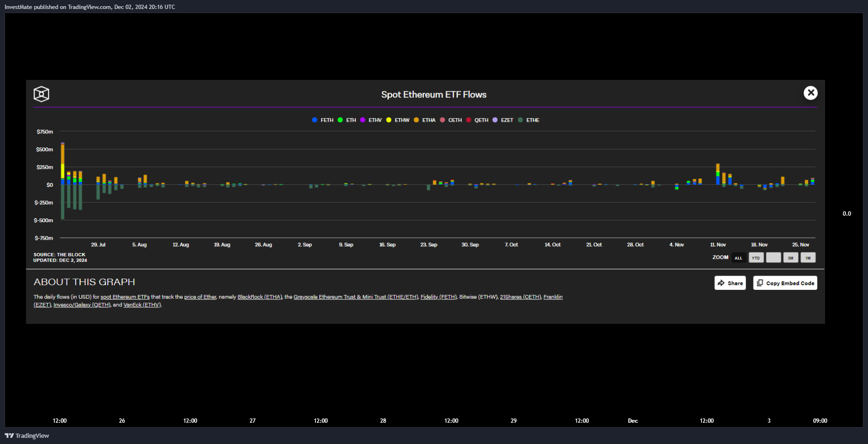The height and width of the screenshot is (444, 868).
Task: Set chart zoom to YTD
Action: click(x=756, y=258)
